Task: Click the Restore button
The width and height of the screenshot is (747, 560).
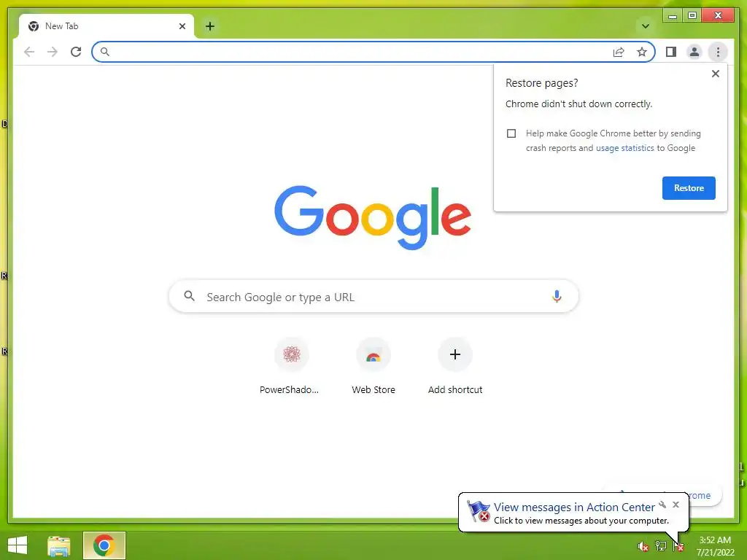Action: click(689, 188)
